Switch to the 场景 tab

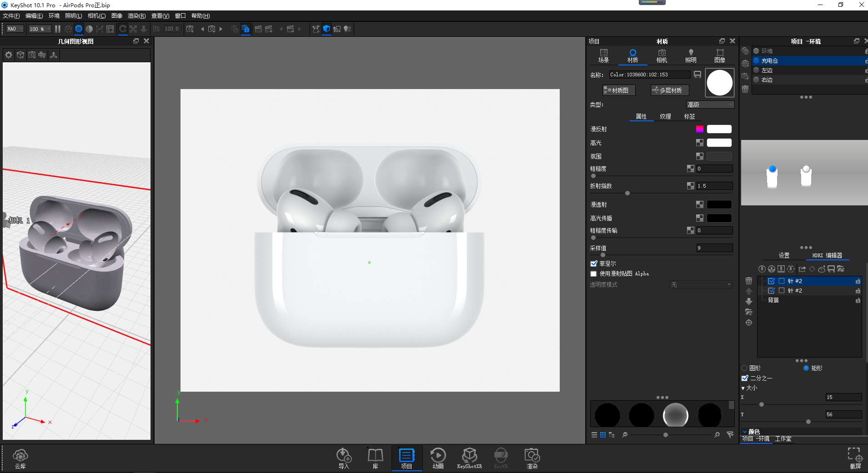click(604, 56)
